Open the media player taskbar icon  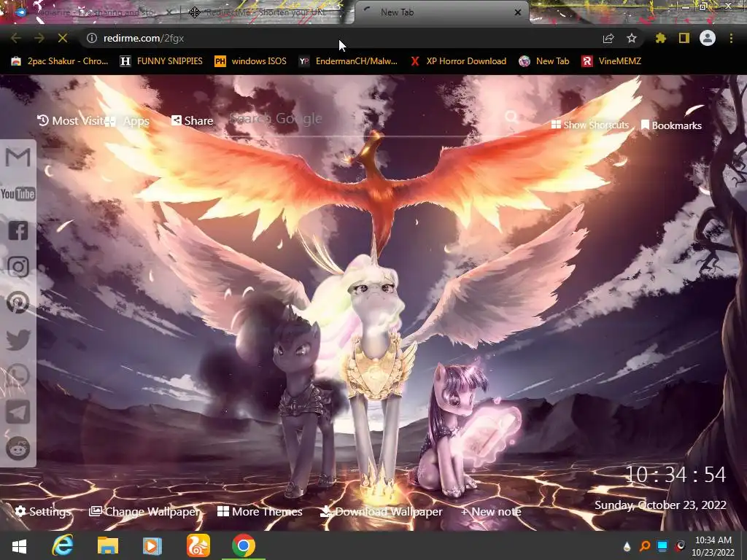(x=152, y=546)
